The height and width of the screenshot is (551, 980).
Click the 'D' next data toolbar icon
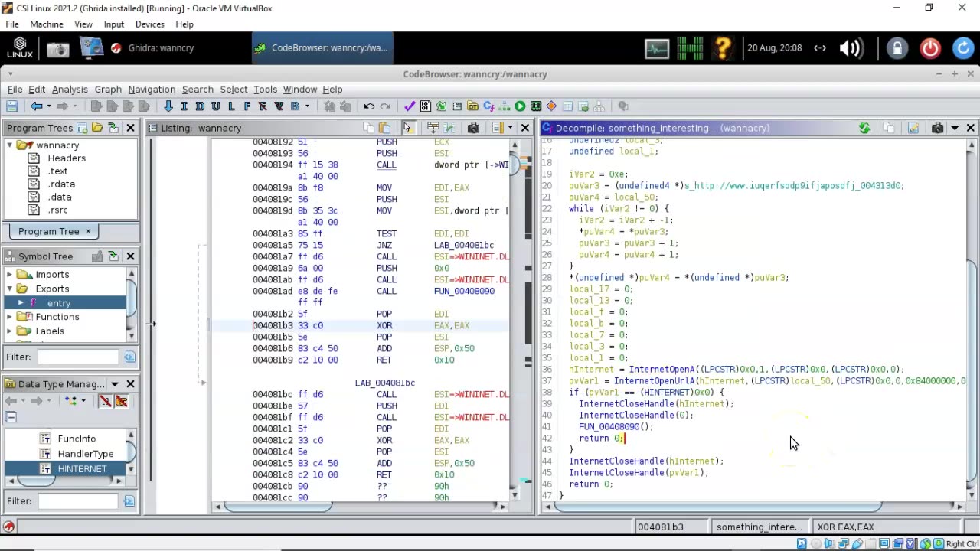[200, 106]
